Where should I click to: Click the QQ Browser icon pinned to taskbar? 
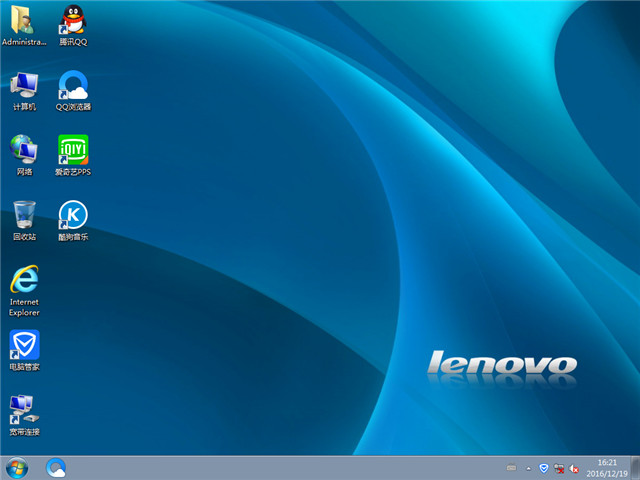[57, 467]
